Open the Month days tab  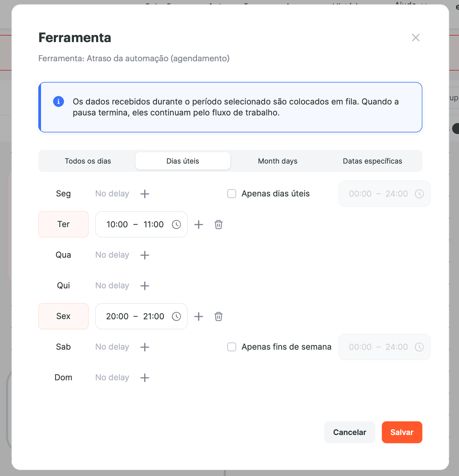(278, 161)
